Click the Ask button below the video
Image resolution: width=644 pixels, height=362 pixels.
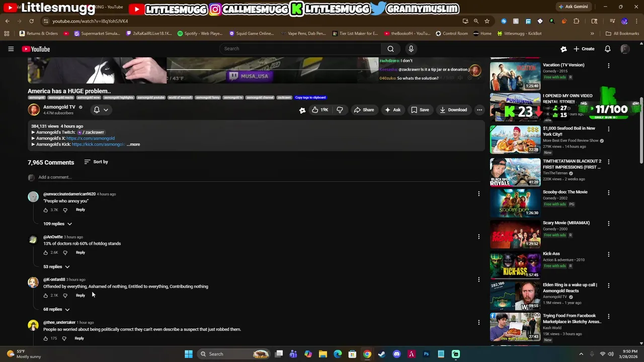(x=392, y=110)
